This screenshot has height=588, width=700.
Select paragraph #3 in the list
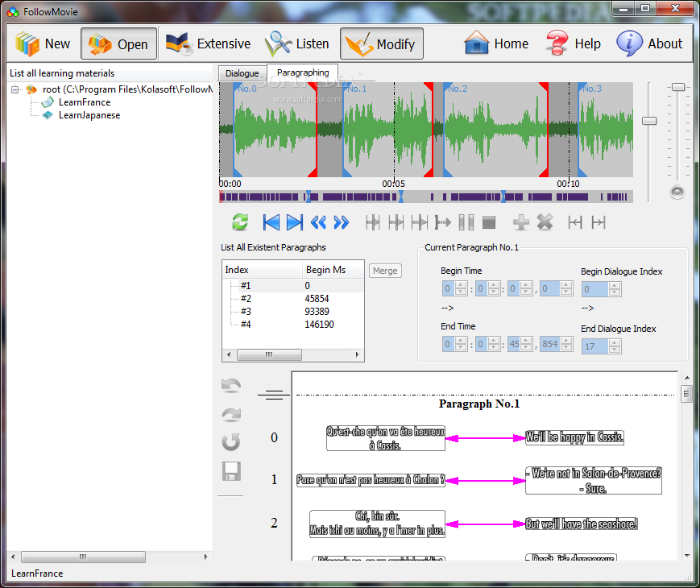click(x=293, y=312)
